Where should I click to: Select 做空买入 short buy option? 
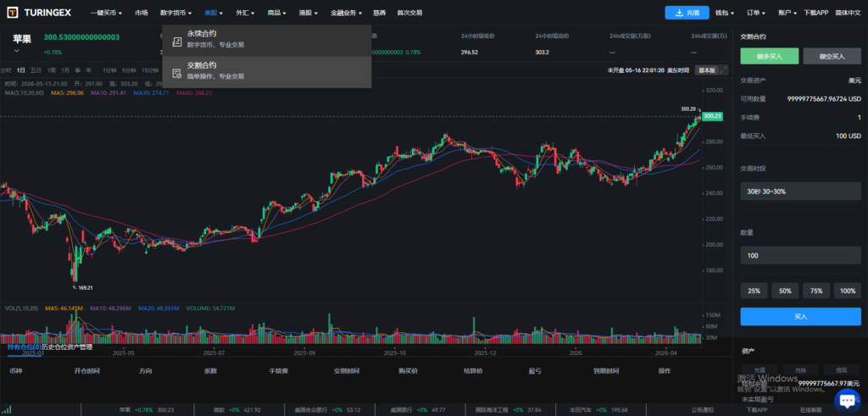[832, 57]
